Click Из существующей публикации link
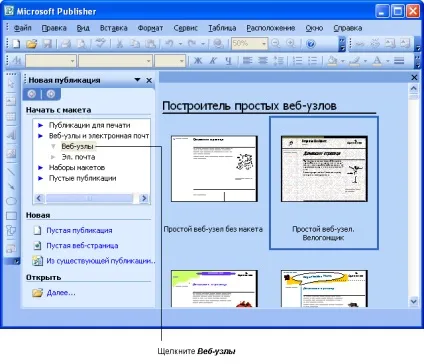The height and width of the screenshot is (364, 424). click(x=101, y=261)
